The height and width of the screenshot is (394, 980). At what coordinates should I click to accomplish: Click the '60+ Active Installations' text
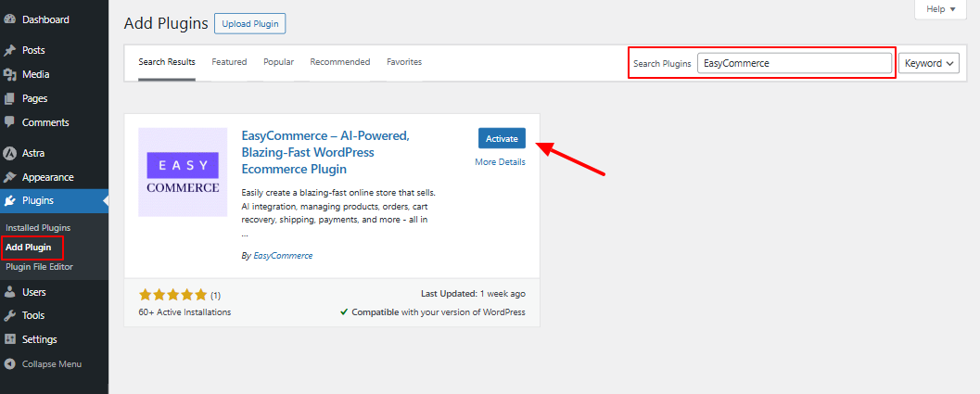185,312
